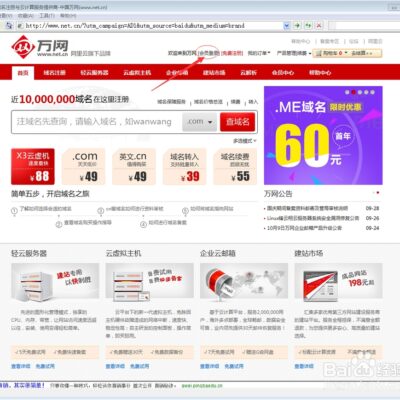This screenshot has width=400, height=400.
Task: Click the X3云虚机 ¥88 tile
Action: tap(33, 166)
